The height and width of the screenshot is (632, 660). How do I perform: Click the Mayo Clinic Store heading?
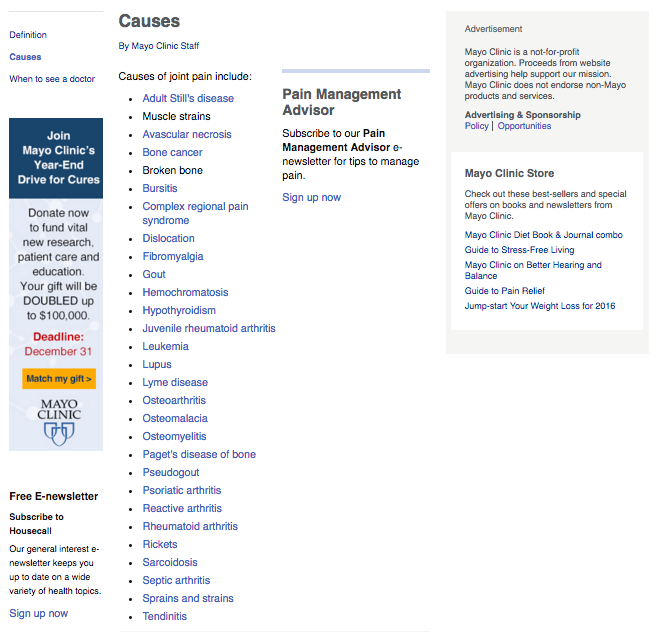click(509, 173)
